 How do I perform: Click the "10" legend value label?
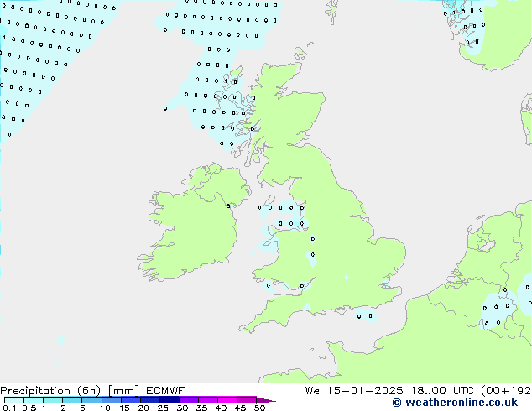pos(105,408)
